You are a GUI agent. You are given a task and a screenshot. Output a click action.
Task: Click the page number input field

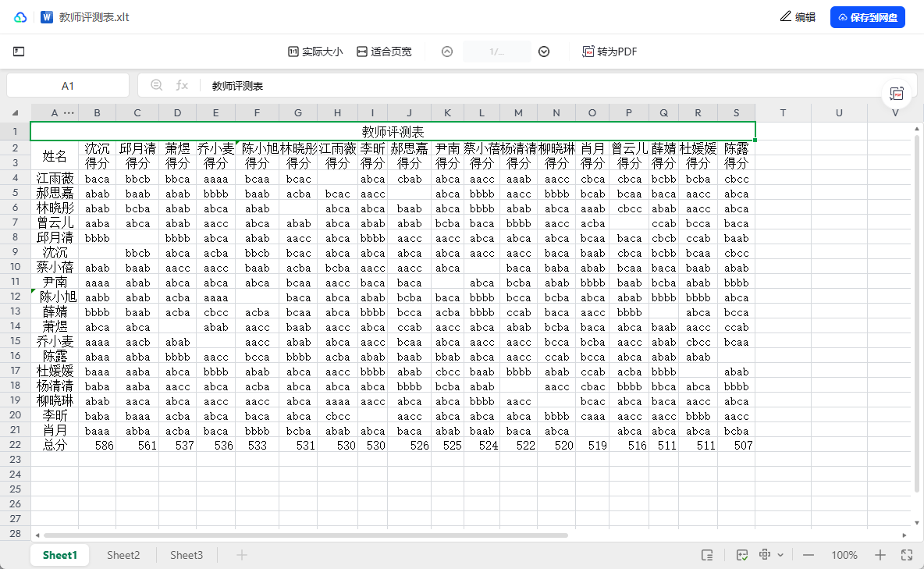click(x=496, y=52)
